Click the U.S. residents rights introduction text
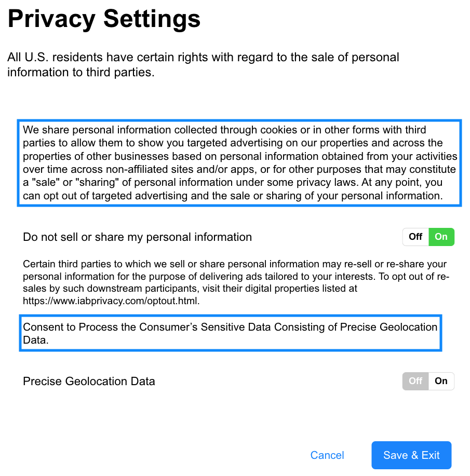 pyautogui.click(x=203, y=64)
